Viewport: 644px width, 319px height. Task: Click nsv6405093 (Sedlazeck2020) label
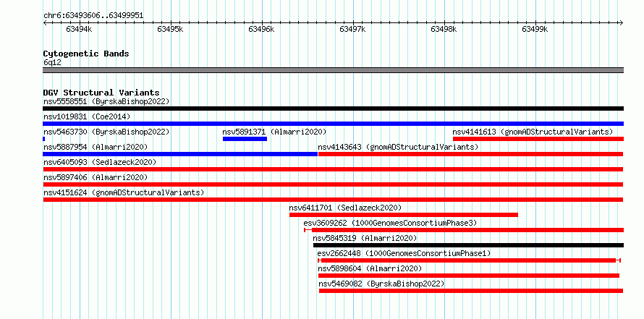100,162
